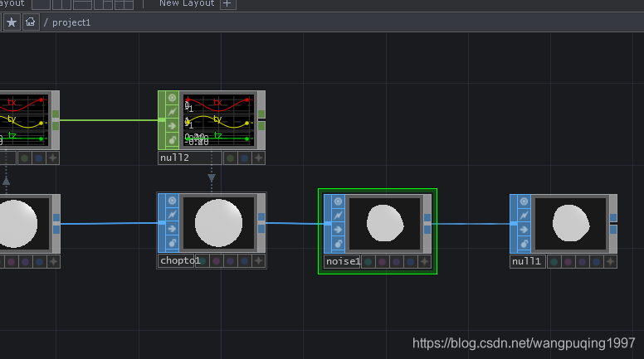Click the upper output connector of chopto1
This screenshot has width=644, height=359.
click(x=261, y=216)
